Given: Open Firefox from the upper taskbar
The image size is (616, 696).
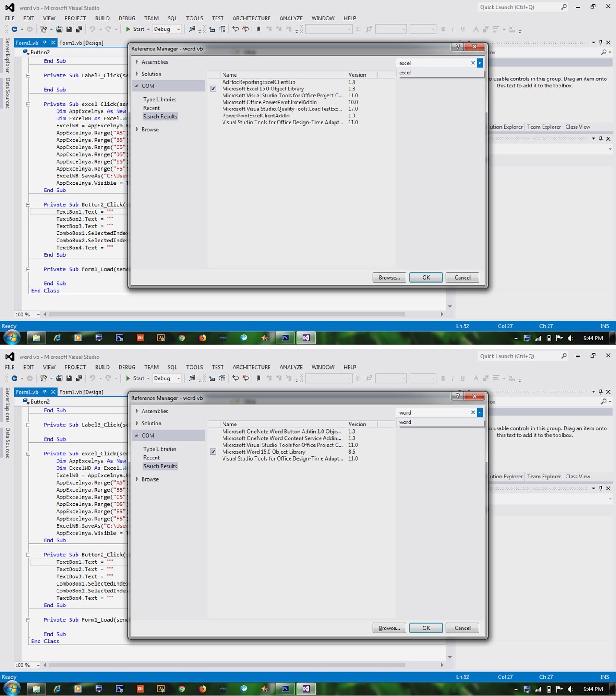Looking at the screenshot, I should coord(203,338).
